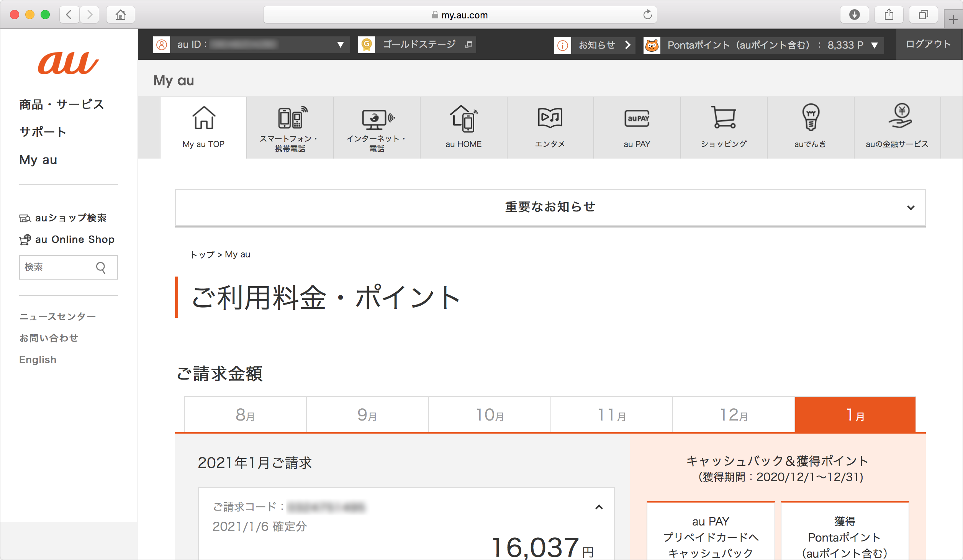Click the my.au.com address bar

tap(460, 15)
